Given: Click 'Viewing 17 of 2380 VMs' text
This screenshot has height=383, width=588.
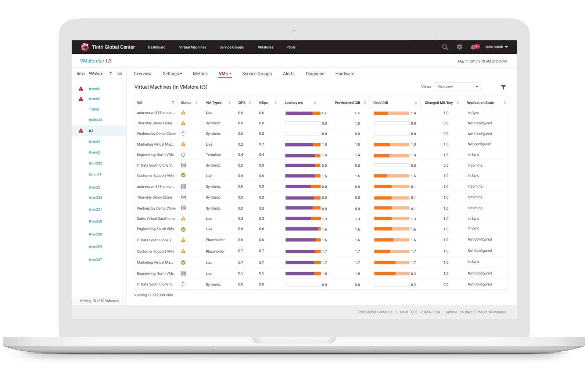Looking at the screenshot, I should (154, 295).
